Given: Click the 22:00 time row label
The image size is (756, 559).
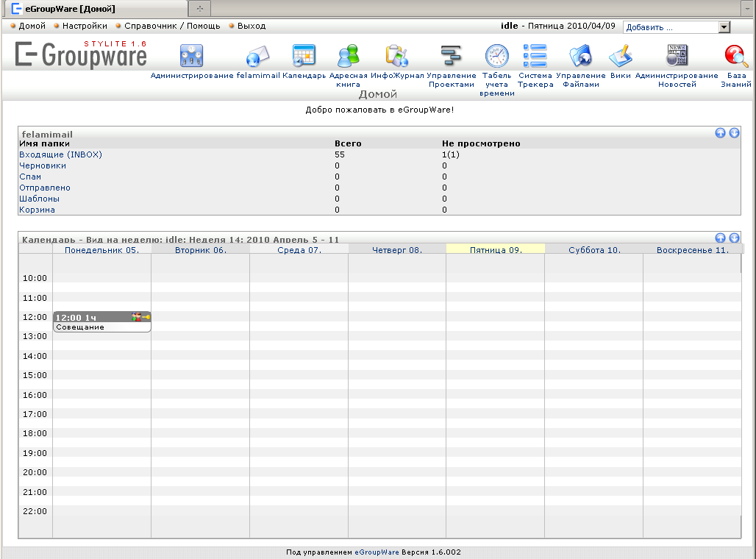Looking at the screenshot, I should click(35, 511).
